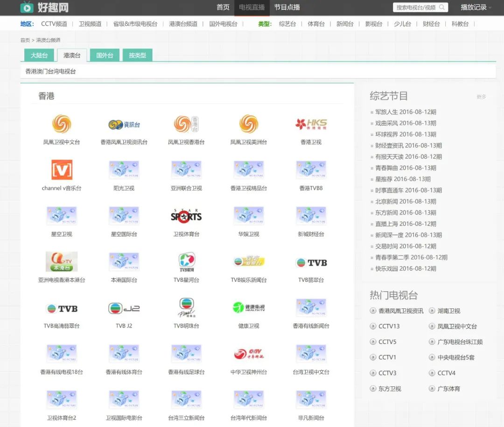This screenshot has height=427, width=504.
Task: Select the TVB星河台 logo
Action: click(186, 262)
